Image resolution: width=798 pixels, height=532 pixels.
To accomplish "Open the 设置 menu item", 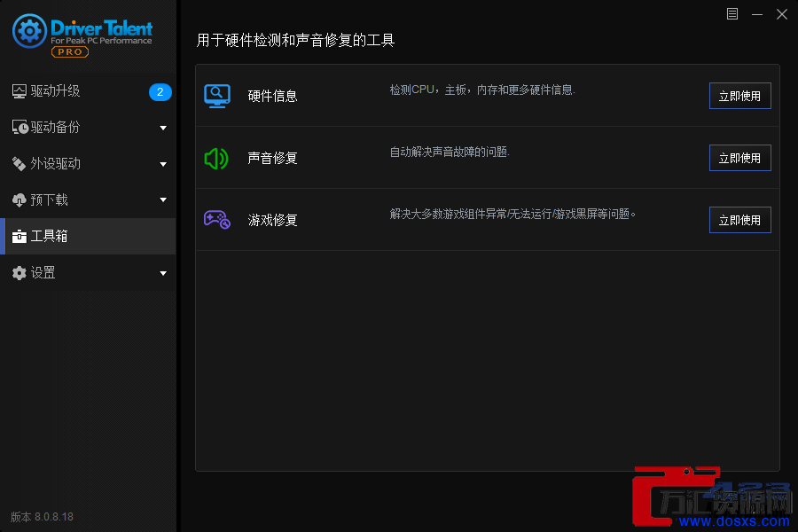I will click(88, 273).
